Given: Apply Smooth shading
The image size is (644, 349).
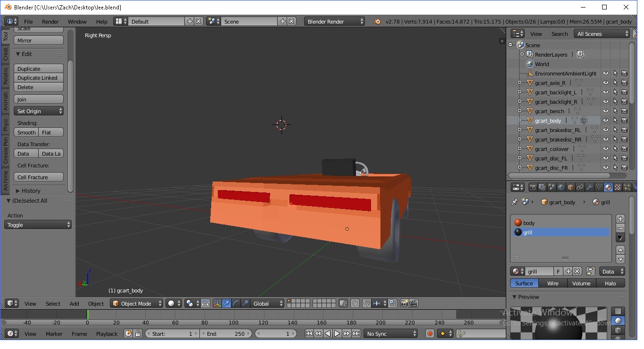Looking at the screenshot, I should (x=26, y=132).
